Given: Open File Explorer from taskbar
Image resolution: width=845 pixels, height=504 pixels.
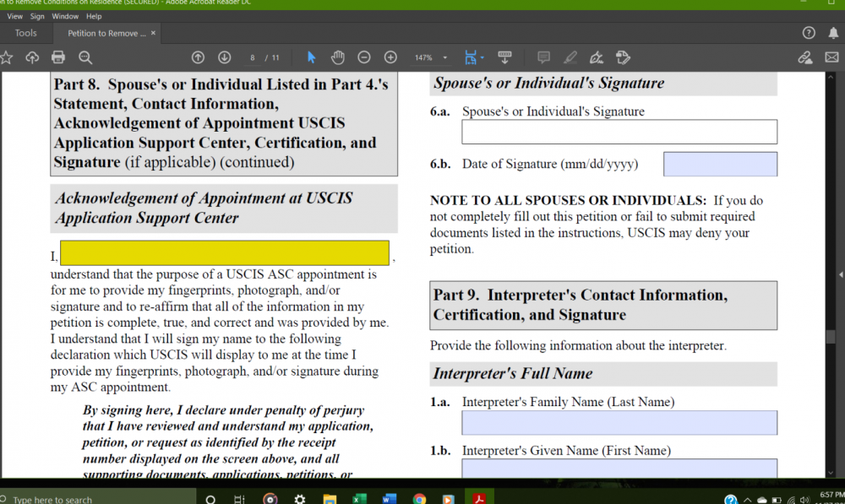Looking at the screenshot, I should coord(330,499).
